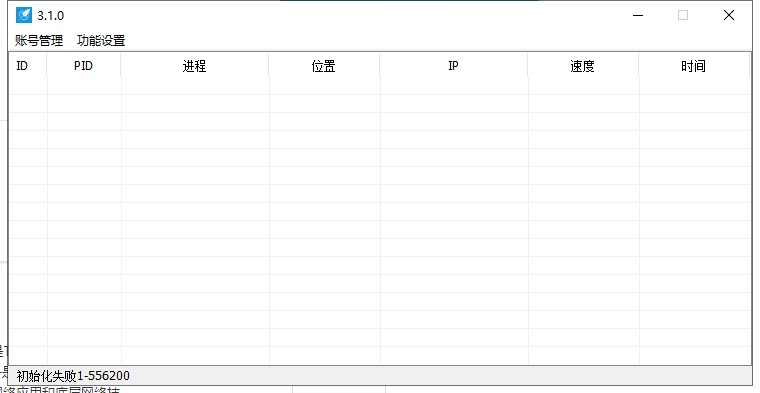Sort by the ID column header
Image resolution: width=760 pixels, height=393 pixels.
pos(28,65)
